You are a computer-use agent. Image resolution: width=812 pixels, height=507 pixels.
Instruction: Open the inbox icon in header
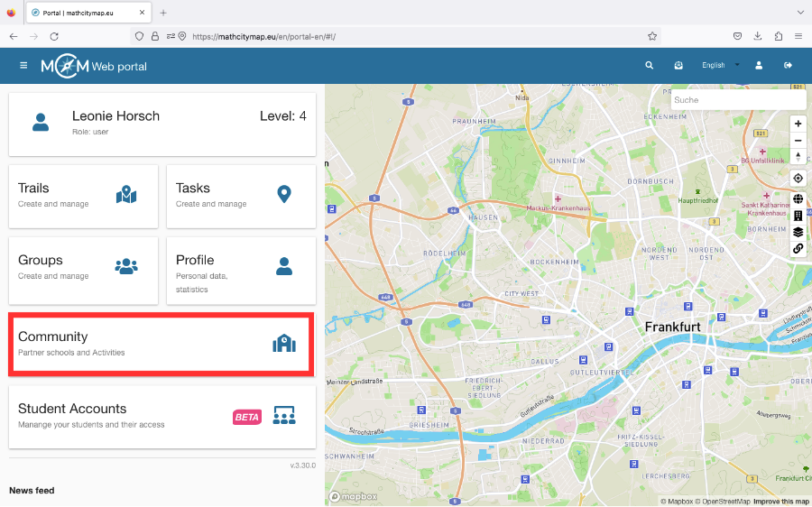(678, 66)
